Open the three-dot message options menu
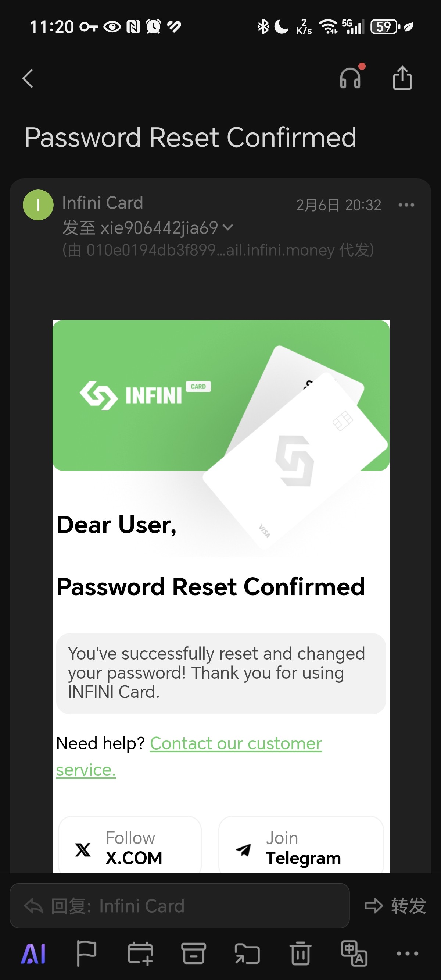Image resolution: width=441 pixels, height=980 pixels. [406, 205]
